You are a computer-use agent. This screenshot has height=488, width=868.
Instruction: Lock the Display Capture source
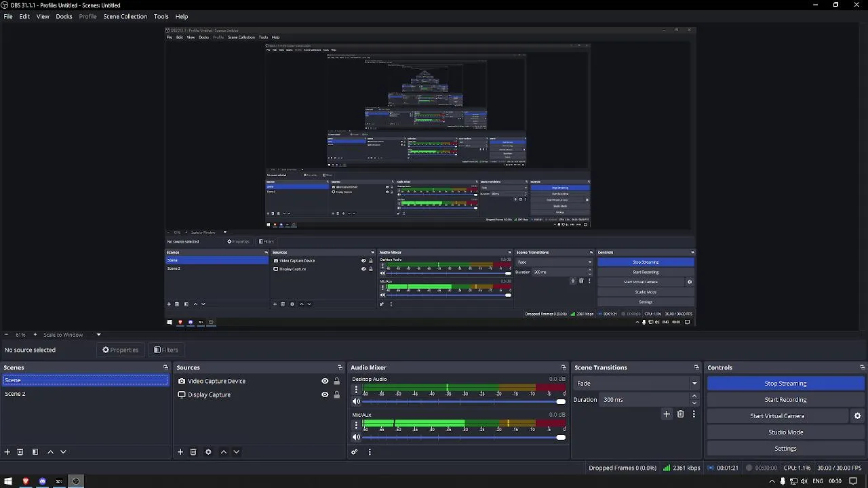(x=336, y=394)
